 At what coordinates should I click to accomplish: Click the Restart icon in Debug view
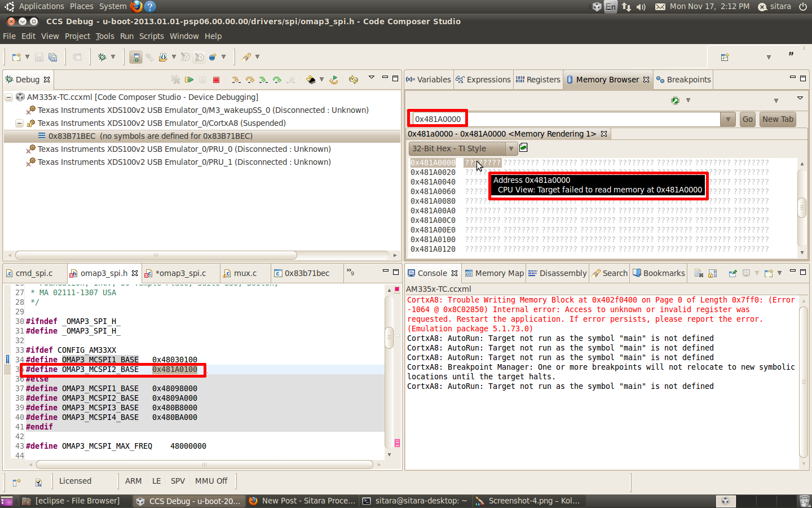334,80
